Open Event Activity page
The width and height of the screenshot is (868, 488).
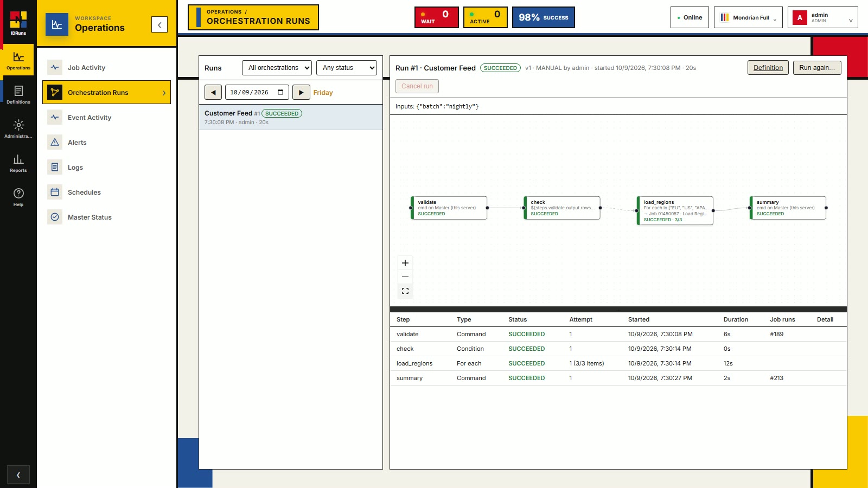[106, 118]
